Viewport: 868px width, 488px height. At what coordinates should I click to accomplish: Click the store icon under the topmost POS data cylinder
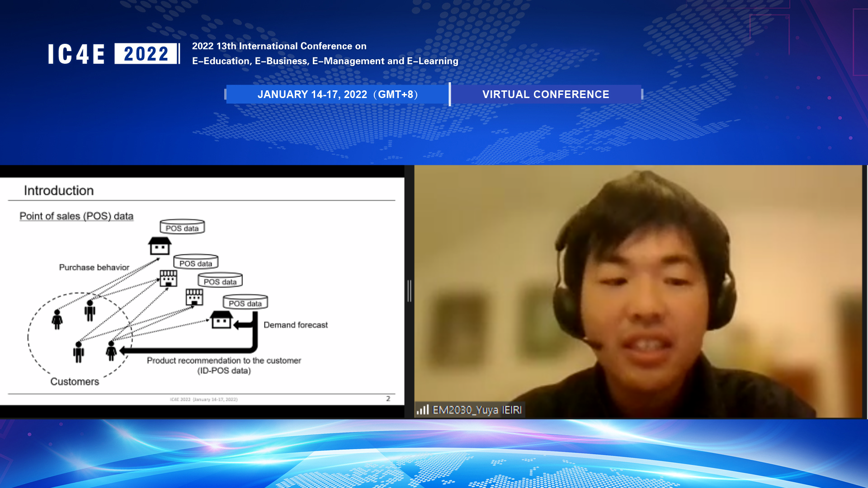(160, 246)
